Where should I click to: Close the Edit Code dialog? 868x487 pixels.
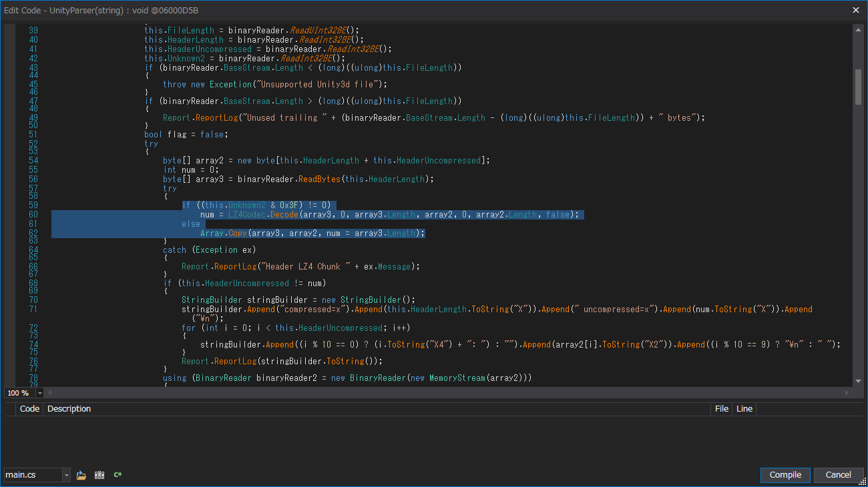point(856,10)
